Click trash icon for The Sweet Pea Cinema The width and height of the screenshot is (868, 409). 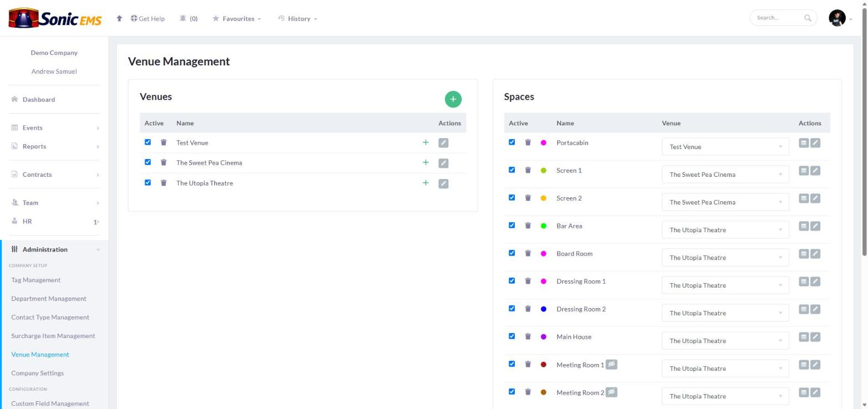tap(163, 162)
